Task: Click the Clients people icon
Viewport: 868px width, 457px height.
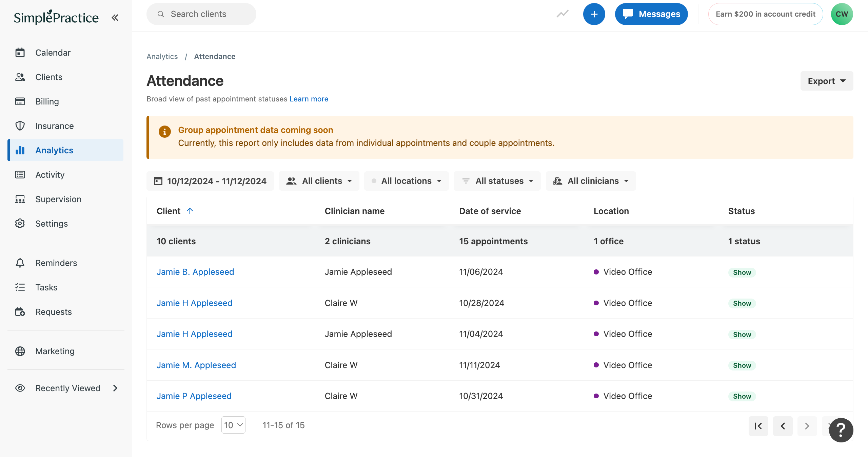Action: (x=20, y=77)
